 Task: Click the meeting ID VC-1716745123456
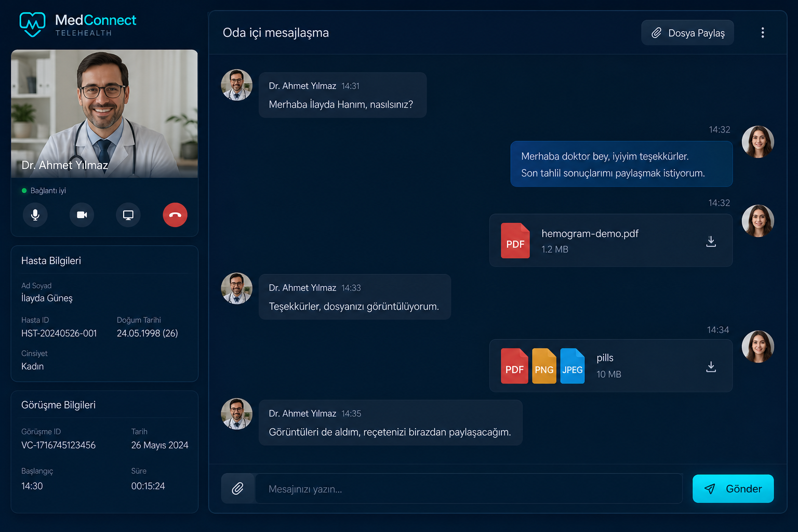click(58, 445)
